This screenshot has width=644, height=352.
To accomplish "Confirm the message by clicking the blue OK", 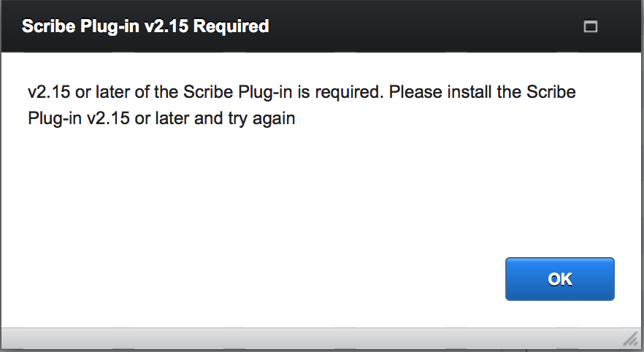I will coord(560,279).
